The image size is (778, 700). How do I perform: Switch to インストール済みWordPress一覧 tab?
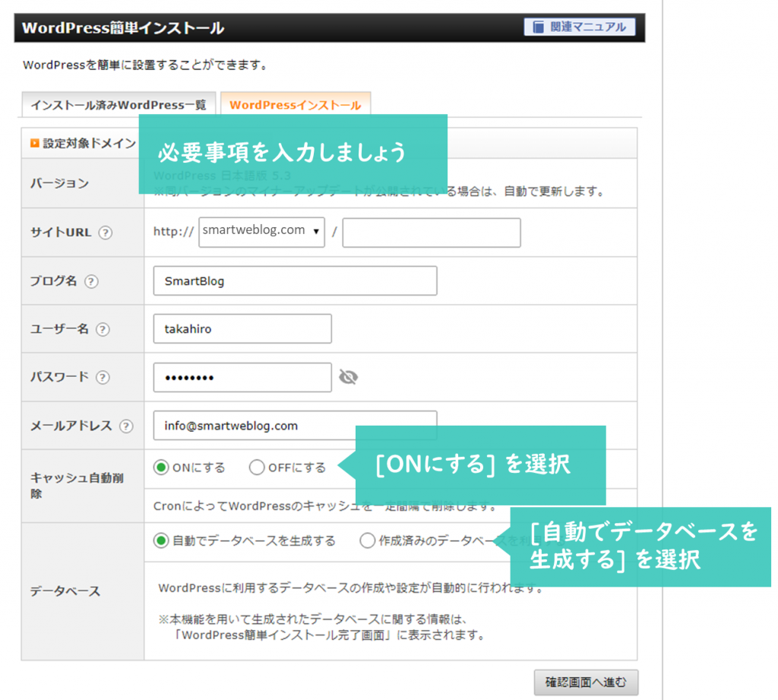[x=119, y=105]
